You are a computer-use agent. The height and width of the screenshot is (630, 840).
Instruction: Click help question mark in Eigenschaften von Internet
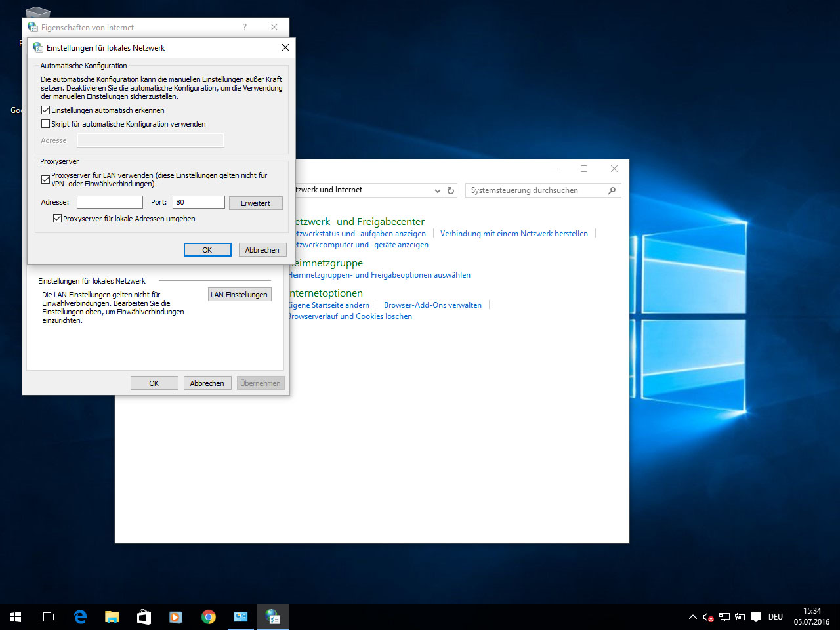pyautogui.click(x=245, y=27)
